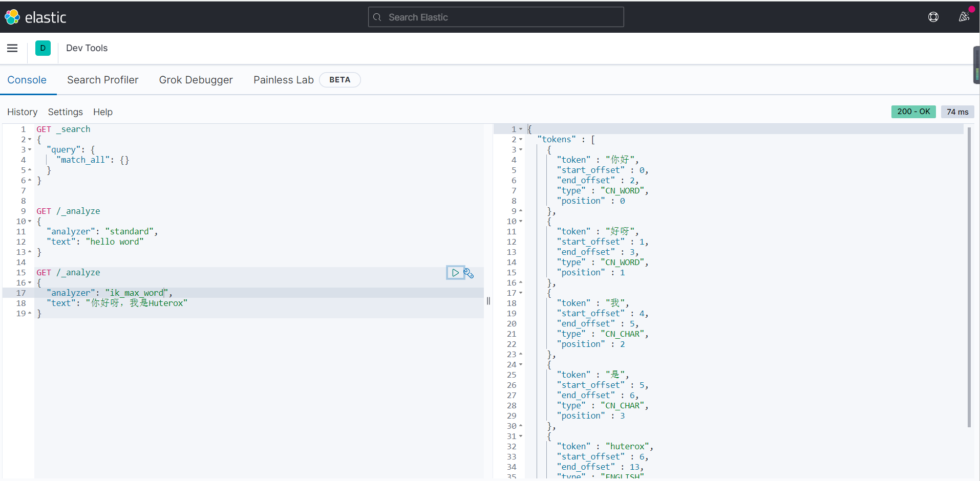The width and height of the screenshot is (980, 481).
Task: Focus the Search Elastic field
Action: (496, 17)
